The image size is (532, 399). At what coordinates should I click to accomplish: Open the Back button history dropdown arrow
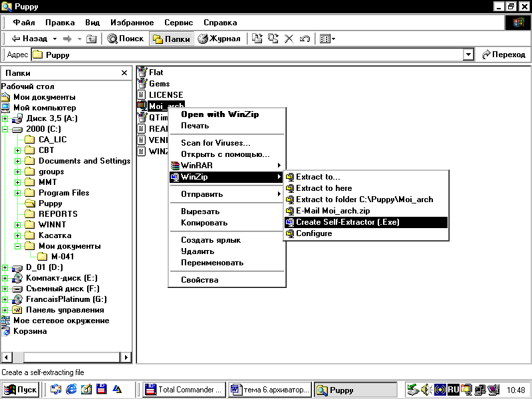pyautogui.click(x=55, y=39)
